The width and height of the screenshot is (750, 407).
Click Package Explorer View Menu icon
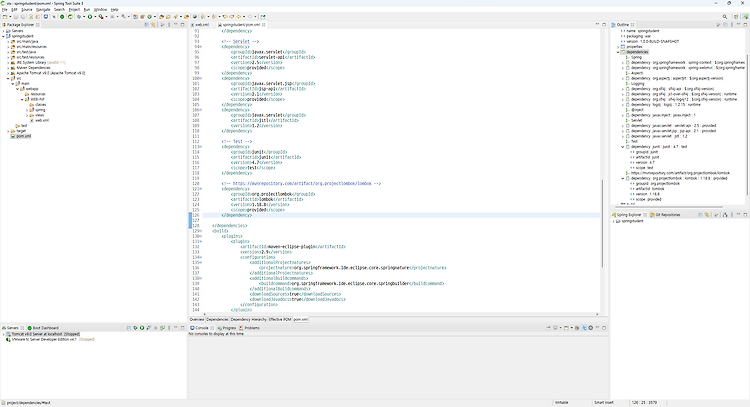(x=169, y=24)
